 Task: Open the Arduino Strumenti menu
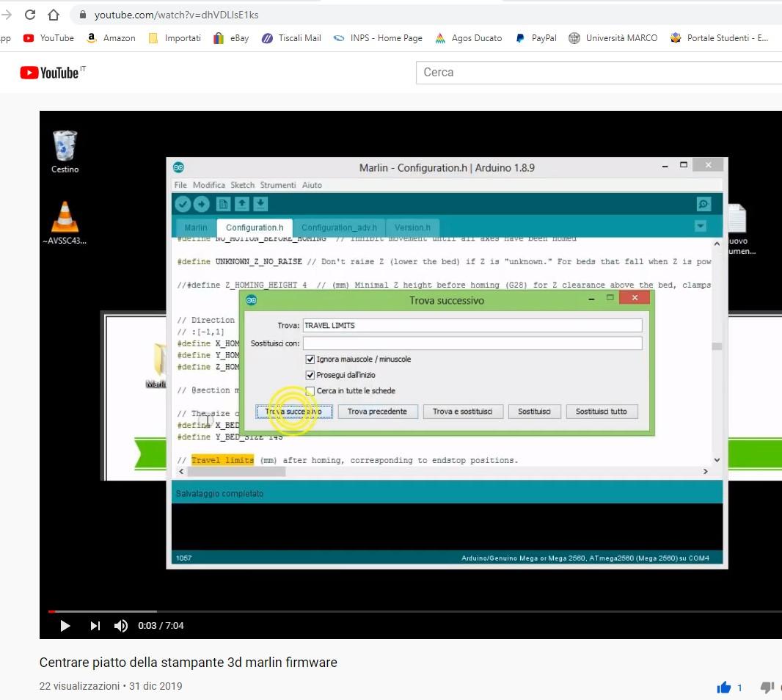coord(278,185)
